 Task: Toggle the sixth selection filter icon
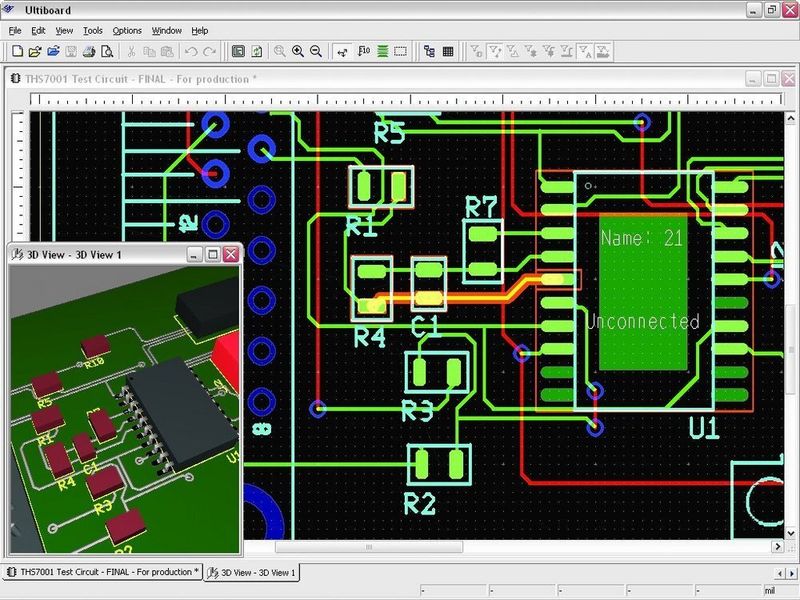pos(566,51)
